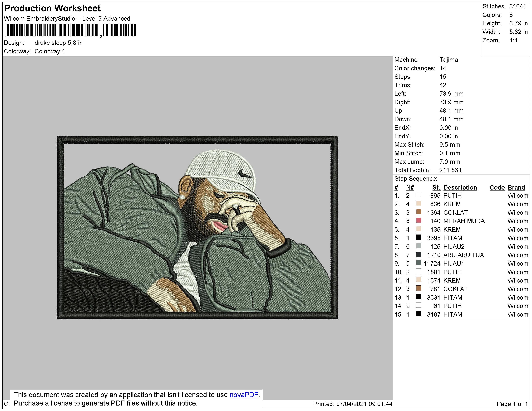The image size is (532, 411).
Task: Open the novaPDF link
Action: click(244, 395)
